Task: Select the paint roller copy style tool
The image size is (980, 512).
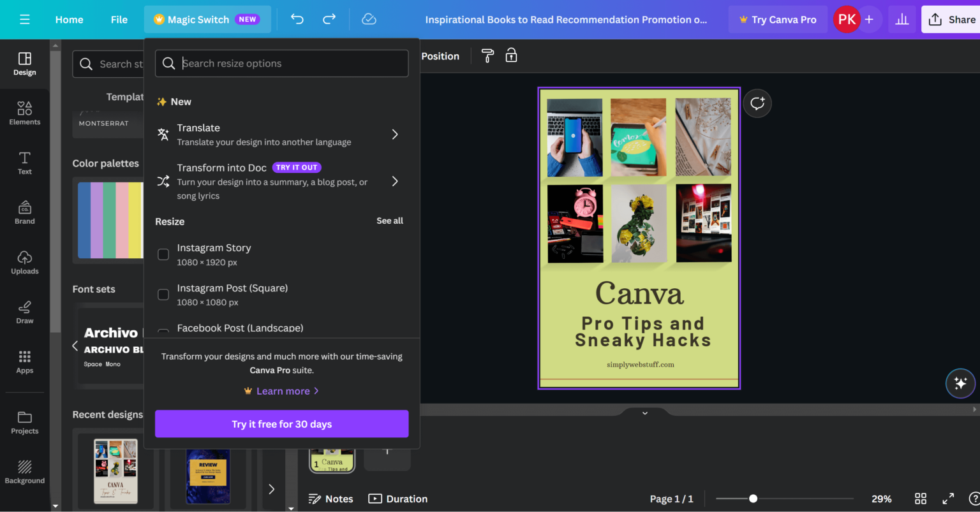Action: point(487,56)
